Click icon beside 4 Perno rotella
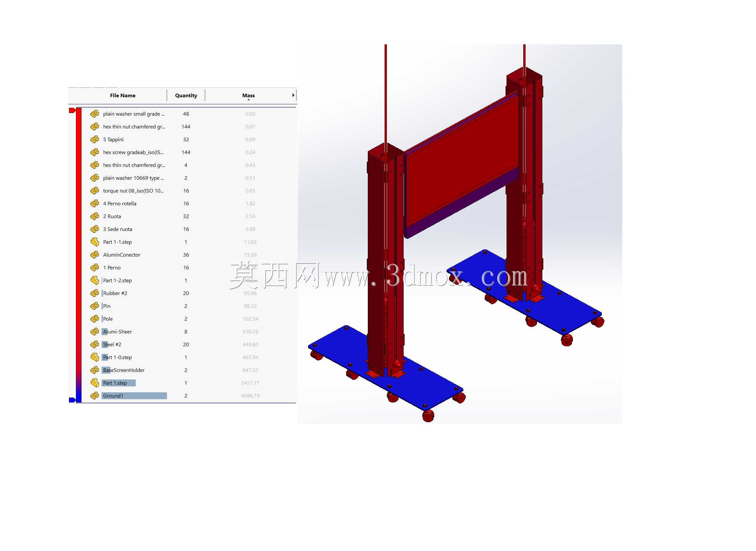The image size is (756, 551). point(95,203)
